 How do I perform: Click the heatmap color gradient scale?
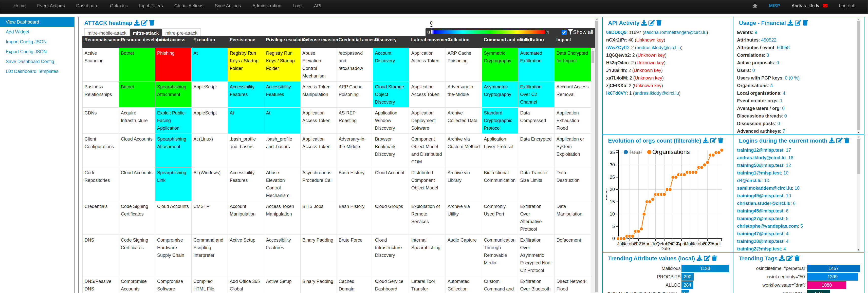pyautogui.click(x=488, y=32)
